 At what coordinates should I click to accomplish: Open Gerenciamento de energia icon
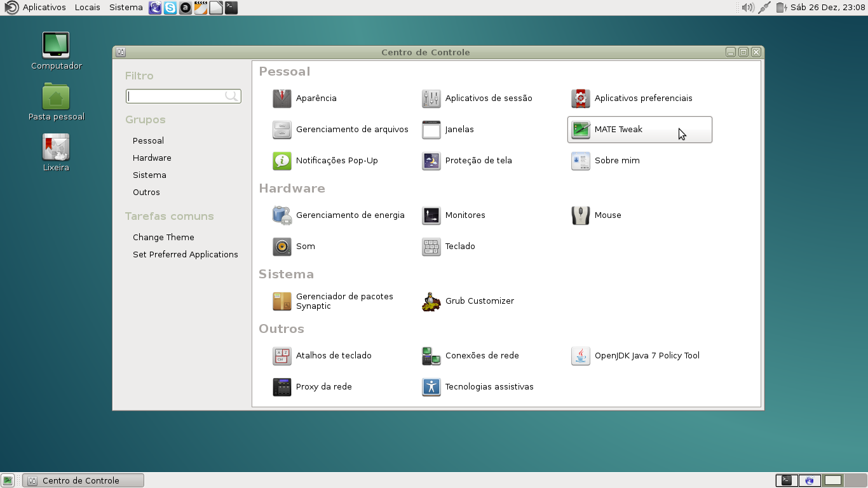pyautogui.click(x=282, y=215)
